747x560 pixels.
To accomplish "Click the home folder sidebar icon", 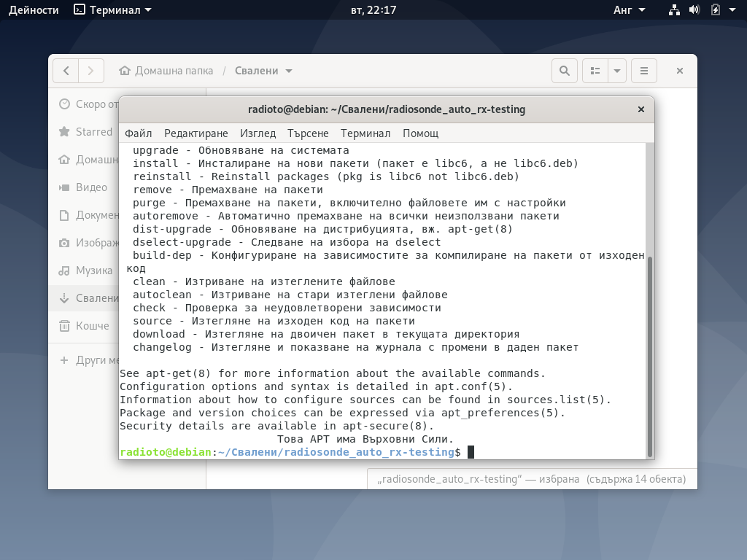I will [x=64, y=160].
